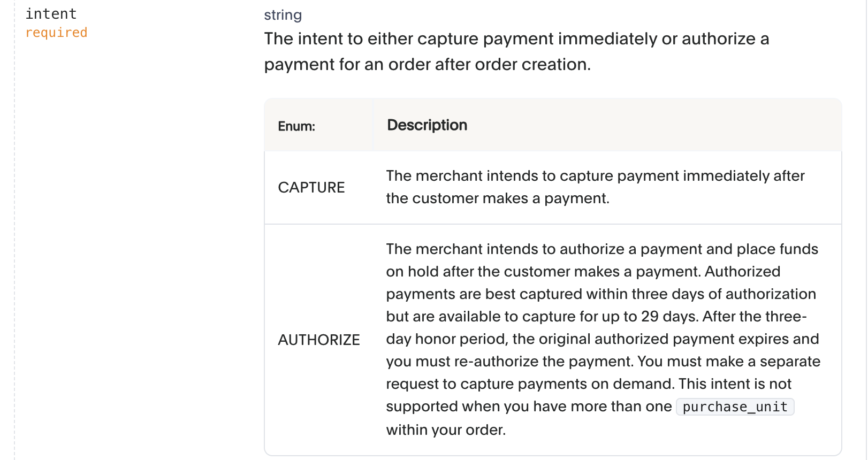The image size is (868, 460).
Task: Click the sentence starting 'payment for an order'
Action: click(x=427, y=65)
